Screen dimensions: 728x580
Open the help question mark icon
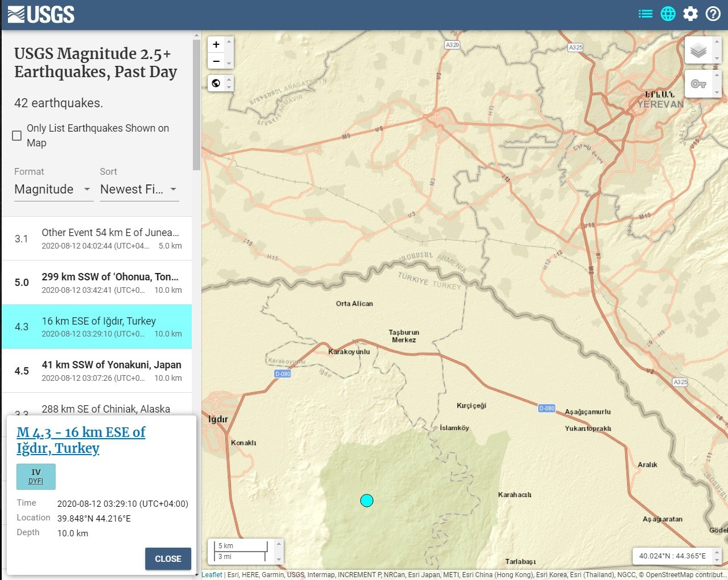point(713,14)
